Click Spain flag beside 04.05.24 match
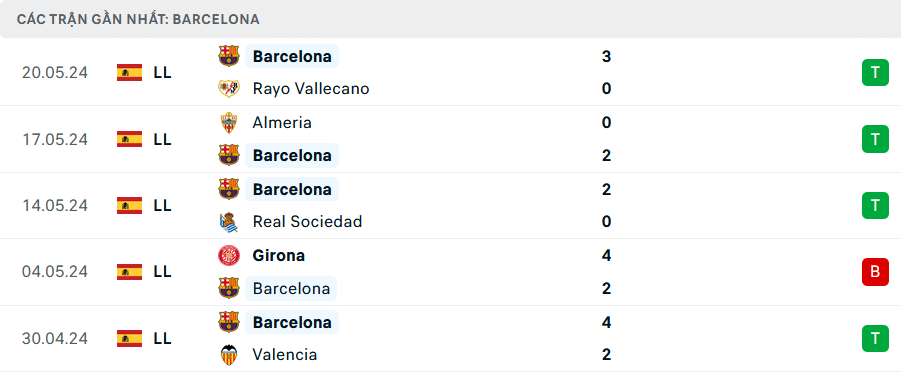Image resolution: width=901 pixels, height=376 pixels. pyautogui.click(x=129, y=272)
